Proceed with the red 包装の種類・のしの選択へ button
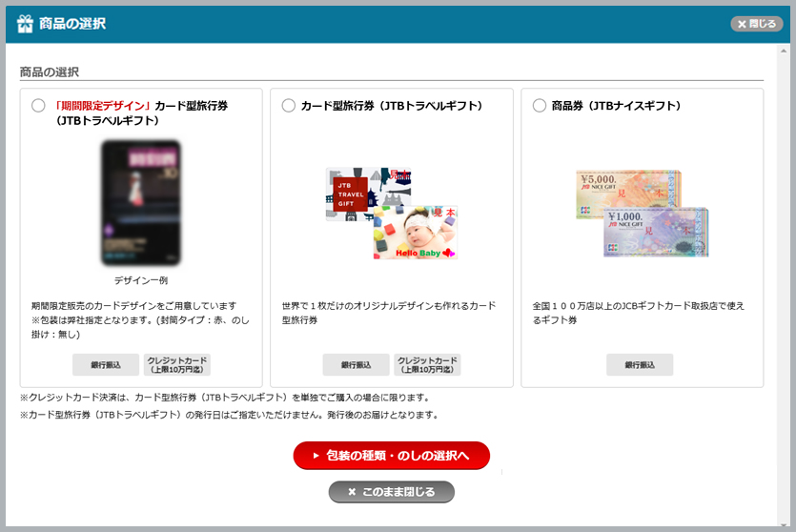This screenshot has width=796, height=532. 391,456
